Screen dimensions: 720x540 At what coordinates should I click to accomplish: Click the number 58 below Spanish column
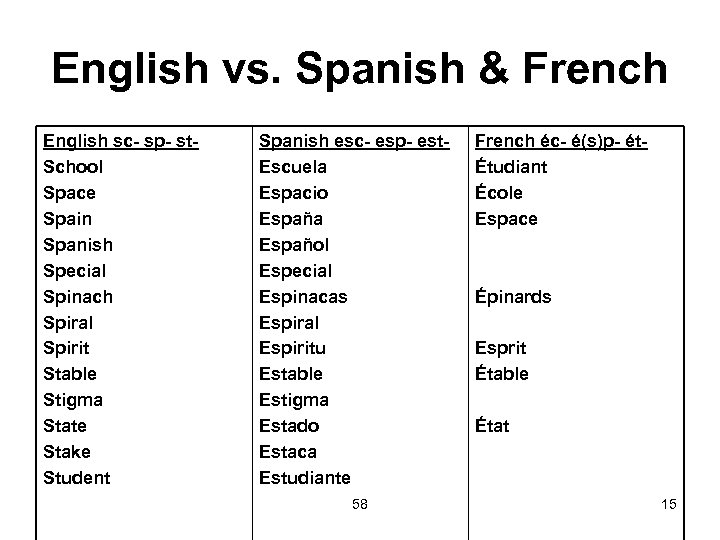pyautogui.click(x=360, y=505)
